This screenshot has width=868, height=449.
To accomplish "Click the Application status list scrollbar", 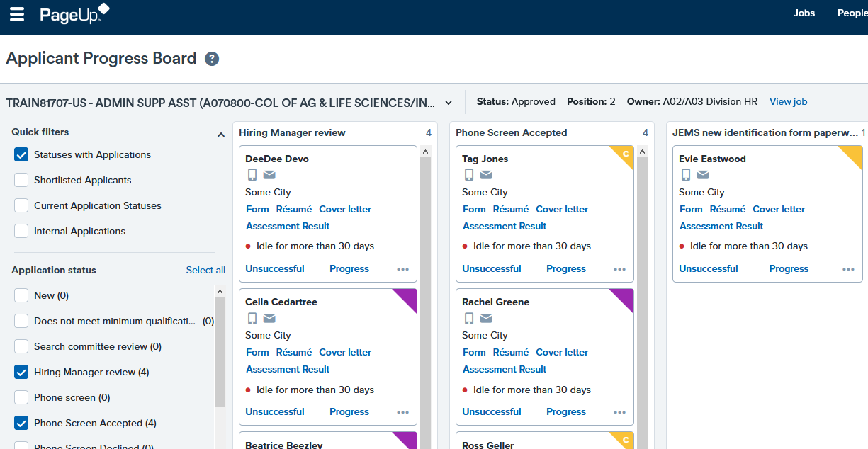I will (220, 352).
